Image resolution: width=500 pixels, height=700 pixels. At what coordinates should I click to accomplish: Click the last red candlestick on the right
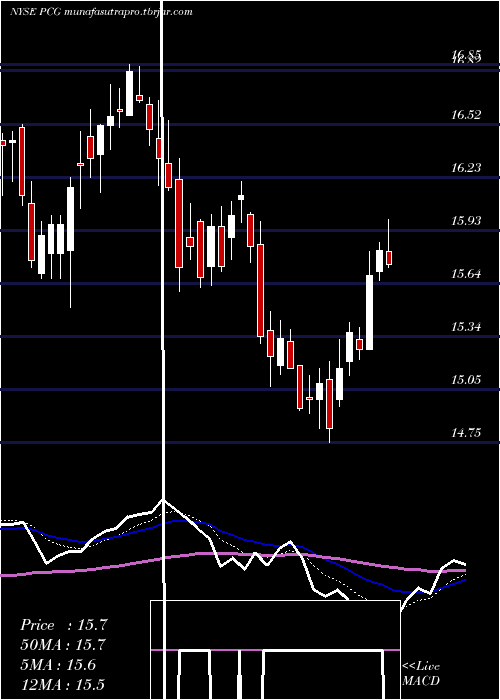[389, 258]
